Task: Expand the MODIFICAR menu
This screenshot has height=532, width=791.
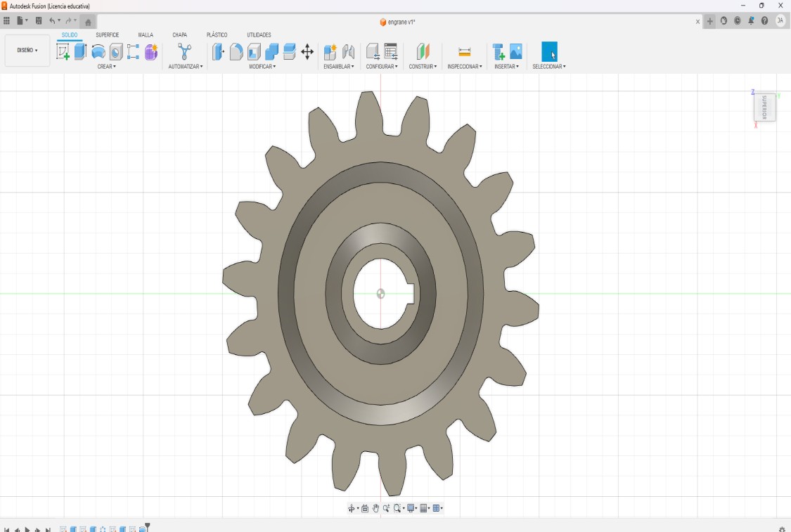Action: point(262,67)
